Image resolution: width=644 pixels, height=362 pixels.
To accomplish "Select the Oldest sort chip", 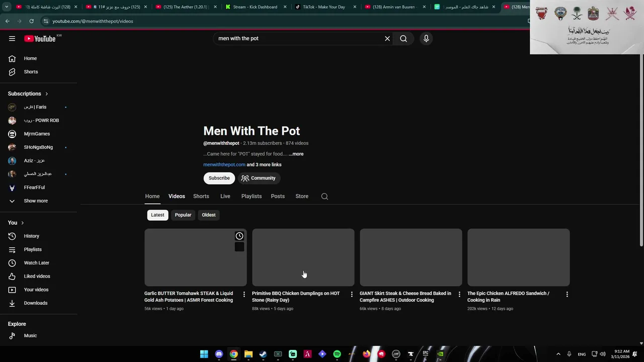I will point(209,215).
